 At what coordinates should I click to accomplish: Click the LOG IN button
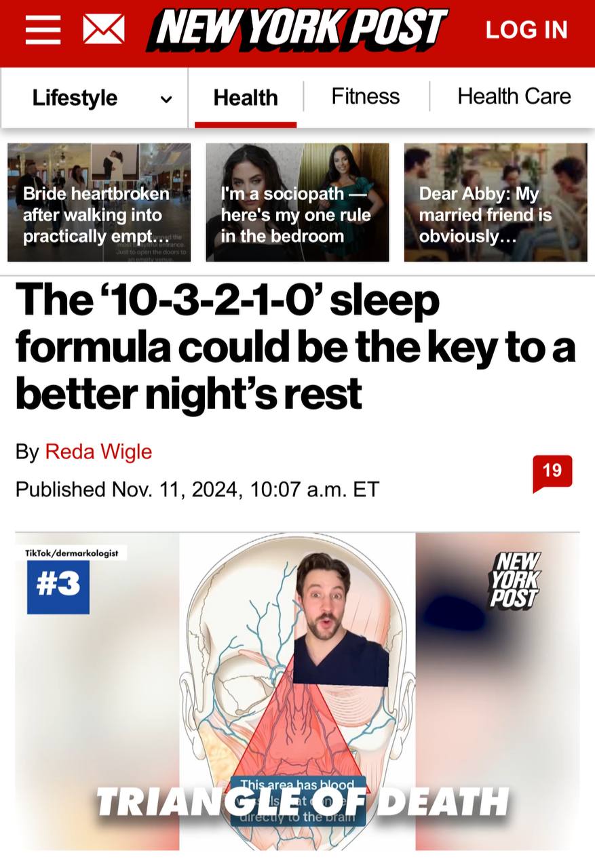click(526, 30)
